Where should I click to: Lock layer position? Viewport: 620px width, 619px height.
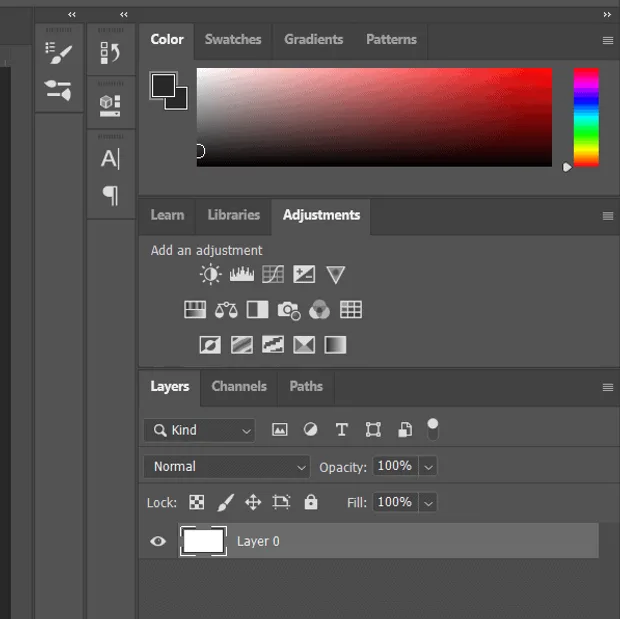pyautogui.click(x=253, y=502)
